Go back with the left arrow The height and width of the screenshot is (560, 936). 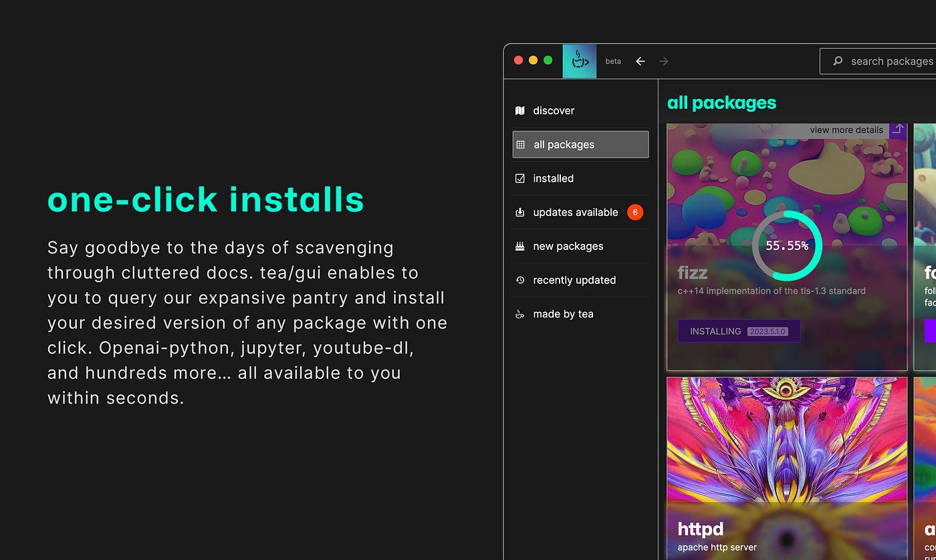point(640,61)
